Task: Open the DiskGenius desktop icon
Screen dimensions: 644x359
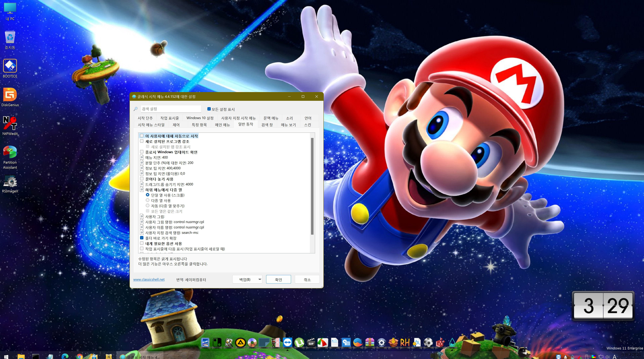Action: (x=10, y=97)
